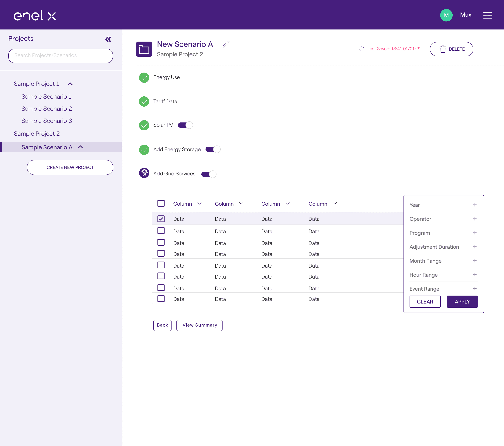Edit scenario name with the pencil icon
Screen dimensions: 504x446
coord(226,44)
